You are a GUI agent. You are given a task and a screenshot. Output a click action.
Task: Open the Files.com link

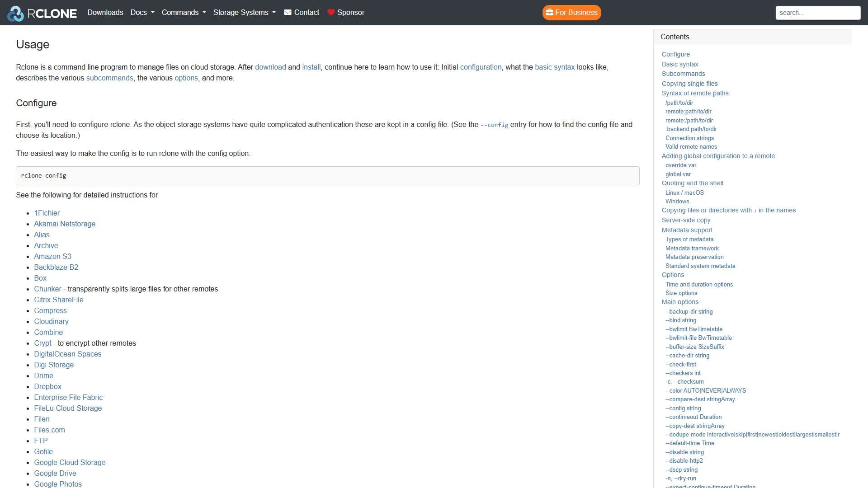tap(49, 430)
